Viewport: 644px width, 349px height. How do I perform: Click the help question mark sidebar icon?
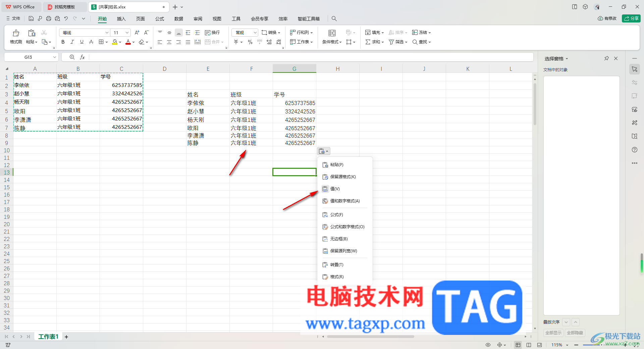tap(635, 150)
